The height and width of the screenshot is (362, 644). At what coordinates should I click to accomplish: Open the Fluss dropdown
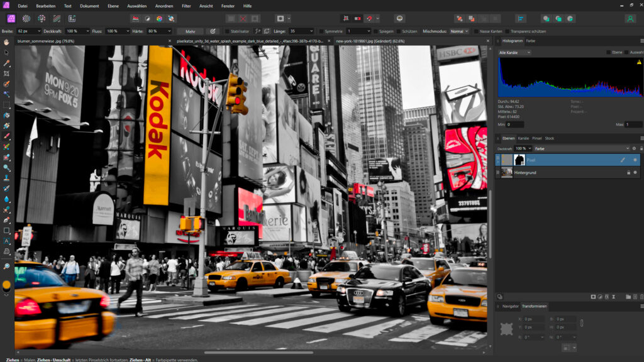[x=127, y=31]
